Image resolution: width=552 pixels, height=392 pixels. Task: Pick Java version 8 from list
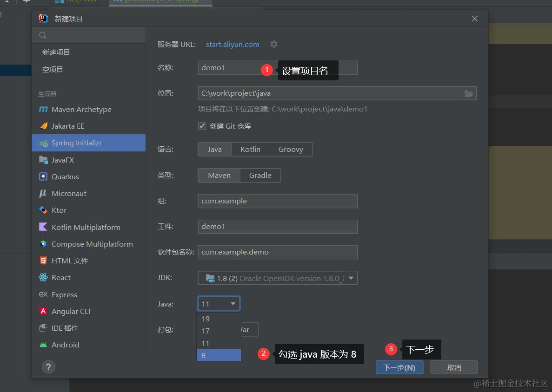(219, 355)
